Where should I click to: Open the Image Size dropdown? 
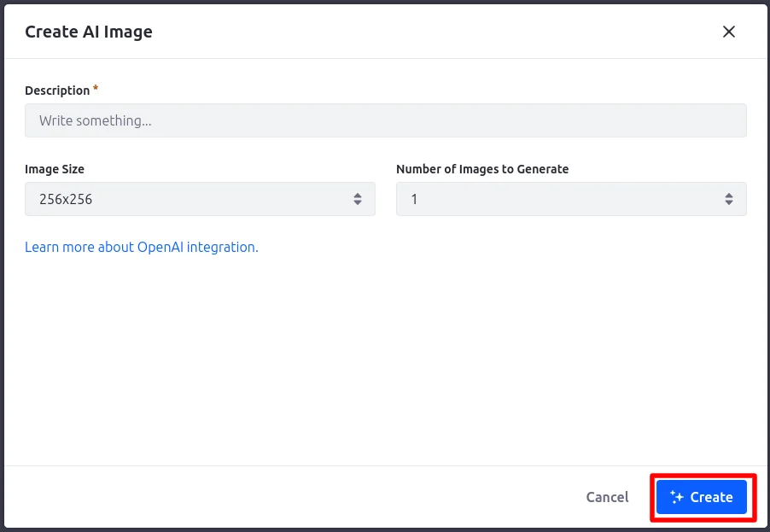point(200,199)
